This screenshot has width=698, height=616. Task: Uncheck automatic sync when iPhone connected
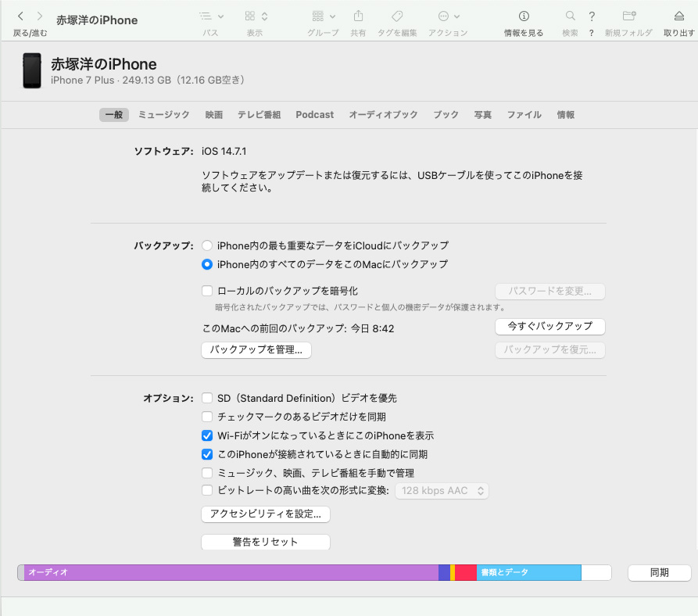(x=207, y=454)
